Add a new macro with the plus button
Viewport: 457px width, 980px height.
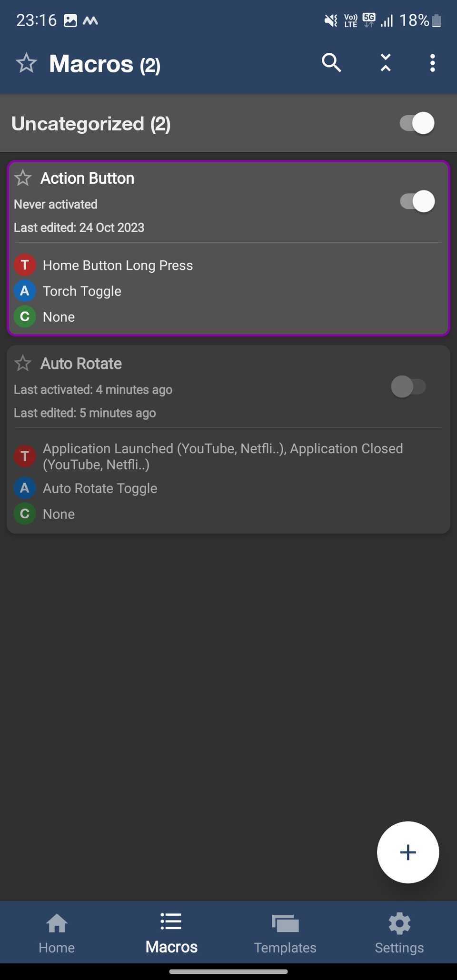tap(407, 852)
